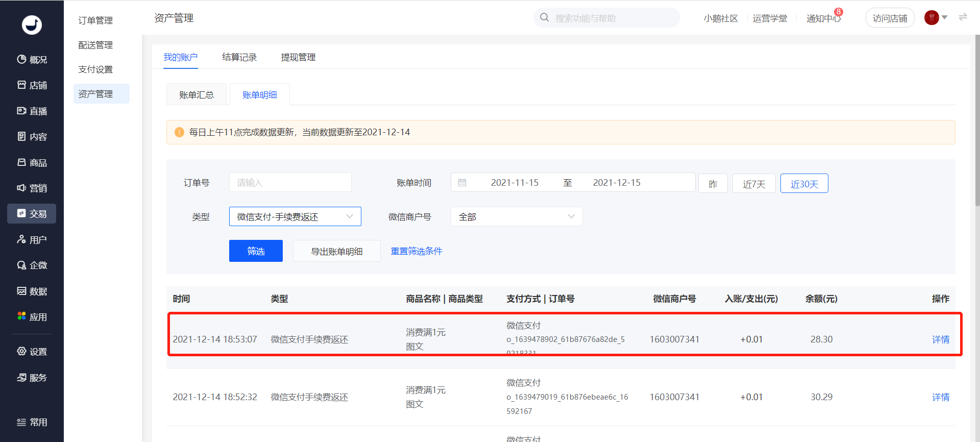Click the search magnifier icon
The image size is (980, 442).
(x=545, y=18)
